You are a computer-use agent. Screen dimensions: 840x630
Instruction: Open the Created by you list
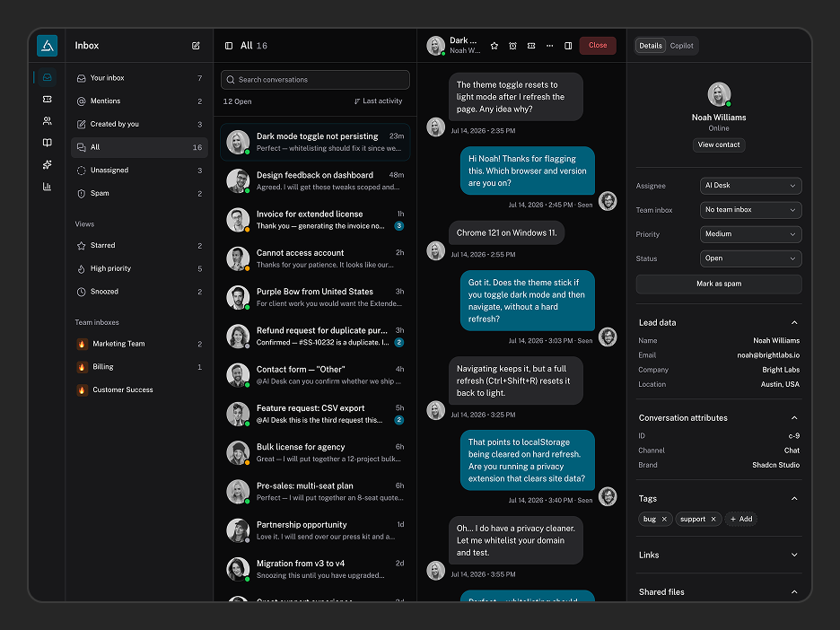139,124
